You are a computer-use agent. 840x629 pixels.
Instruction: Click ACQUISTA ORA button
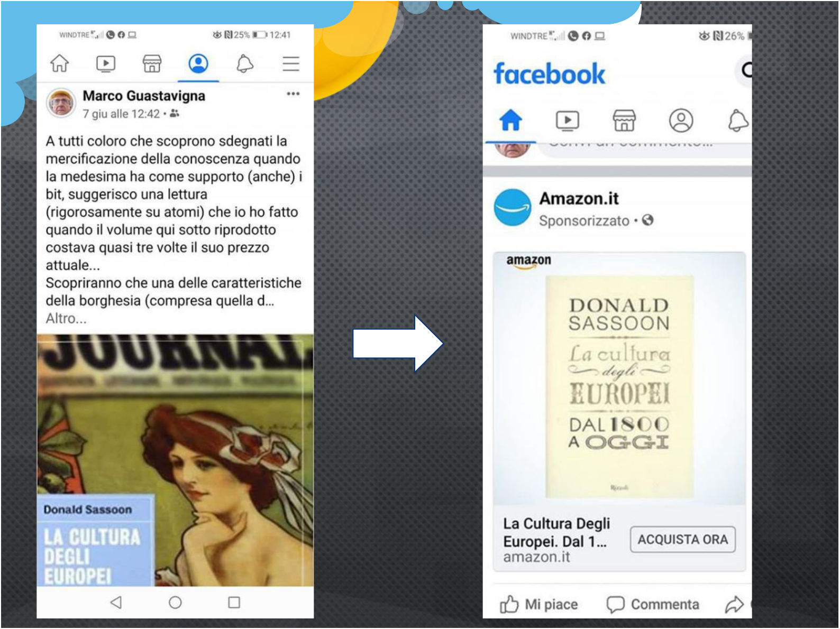coord(682,539)
